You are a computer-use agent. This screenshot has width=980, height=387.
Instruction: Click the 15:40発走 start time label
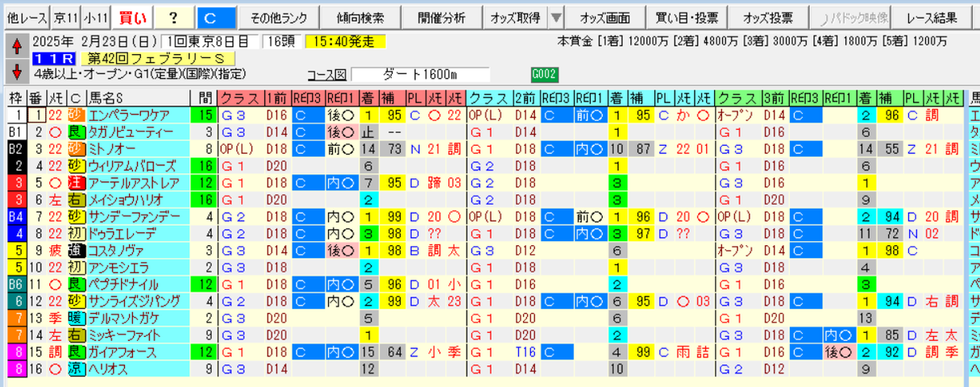pyautogui.click(x=347, y=41)
